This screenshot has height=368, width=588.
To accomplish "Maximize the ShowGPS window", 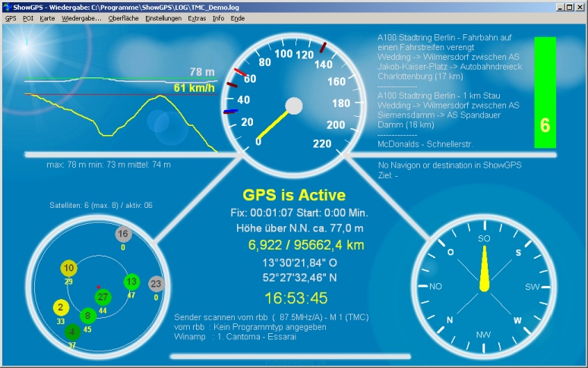I will pyautogui.click(x=569, y=7).
